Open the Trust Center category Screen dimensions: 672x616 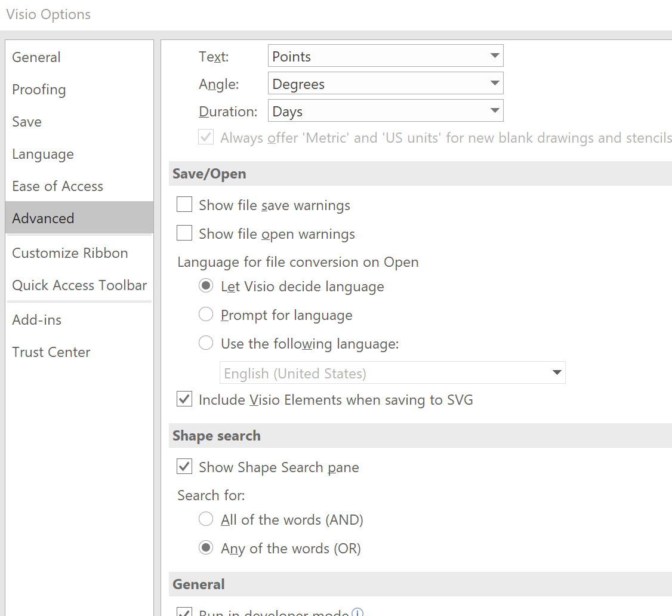(51, 352)
